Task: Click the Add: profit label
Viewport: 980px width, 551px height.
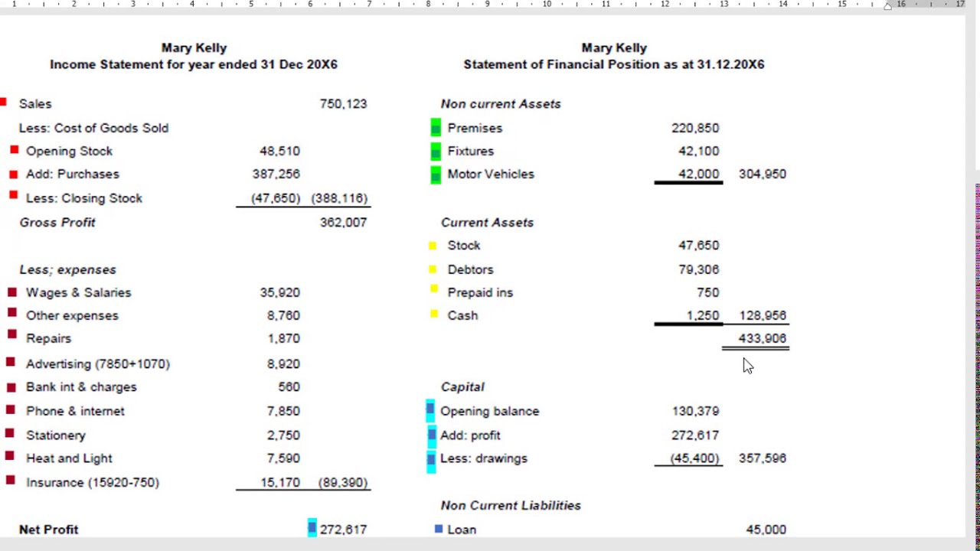Action: [x=470, y=435]
